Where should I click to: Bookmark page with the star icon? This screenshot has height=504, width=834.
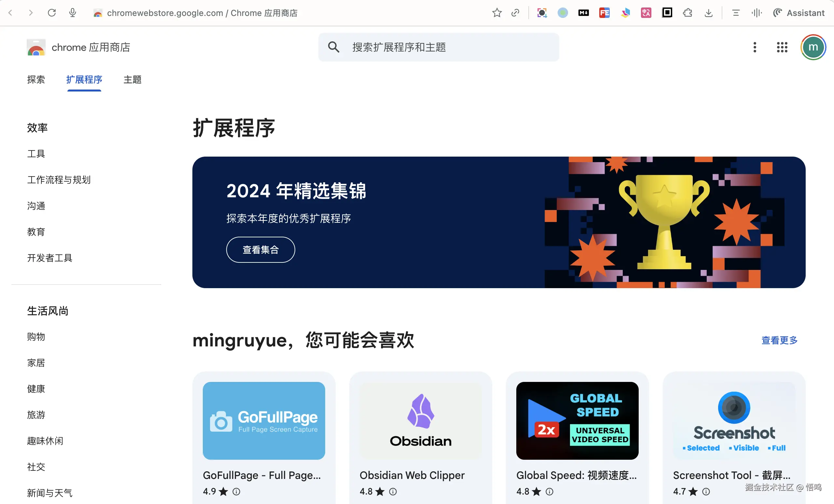(496, 13)
